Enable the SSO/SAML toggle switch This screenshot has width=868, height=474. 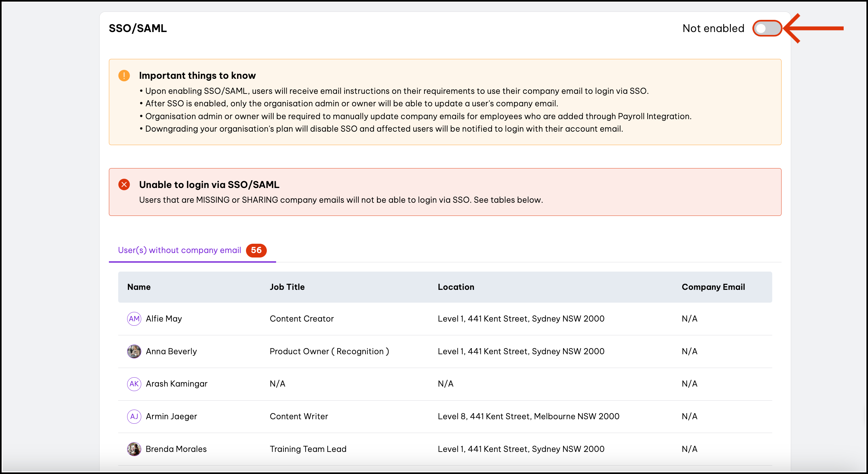click(x=767, y=28)
